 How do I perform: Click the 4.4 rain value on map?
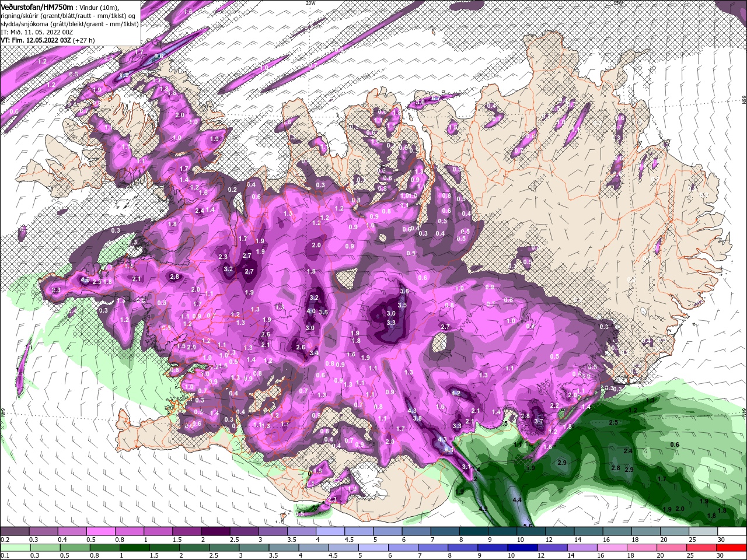coord(516,501)
